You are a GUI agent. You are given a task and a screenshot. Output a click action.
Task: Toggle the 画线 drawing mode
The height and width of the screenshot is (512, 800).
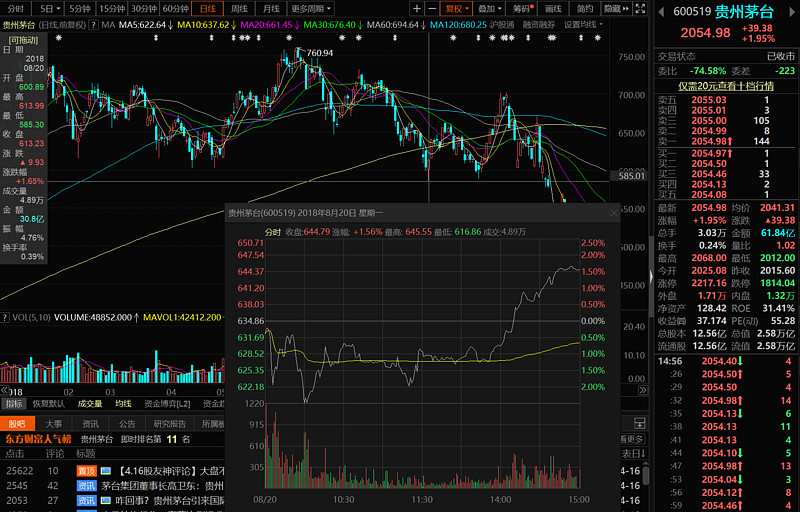click(553, 8)
